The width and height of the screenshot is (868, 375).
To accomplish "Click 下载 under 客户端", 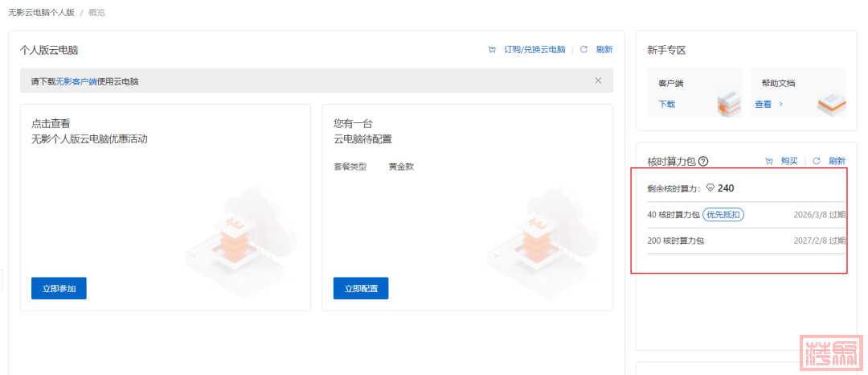I will (x=667, y=104).
